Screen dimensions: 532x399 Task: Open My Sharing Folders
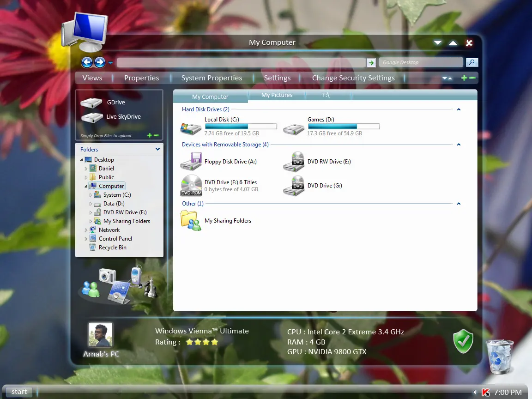(x=228, y=221)
